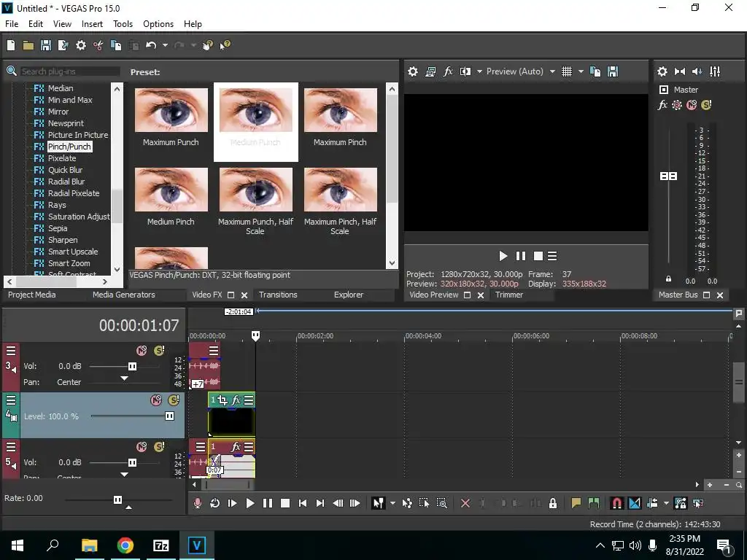Click Preview on External Monitor icon
Image resolution: width=747 pixels, height=560 pixels.
430,71
